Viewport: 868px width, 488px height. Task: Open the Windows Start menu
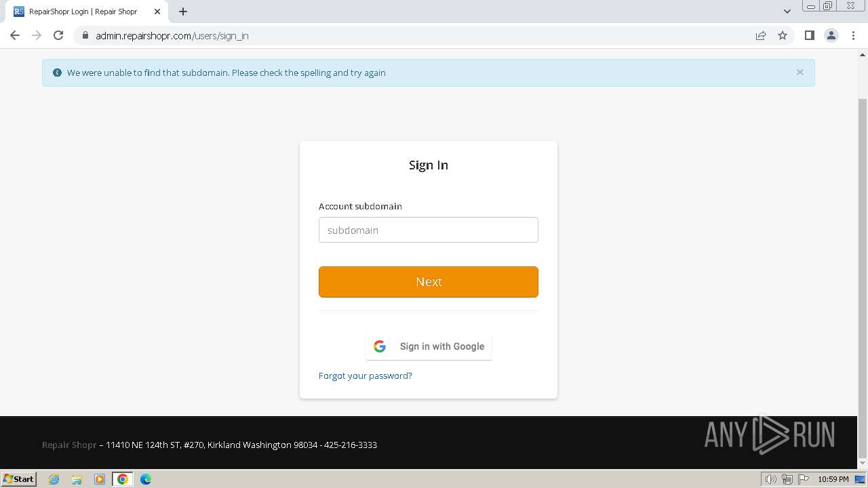point(19,479)
